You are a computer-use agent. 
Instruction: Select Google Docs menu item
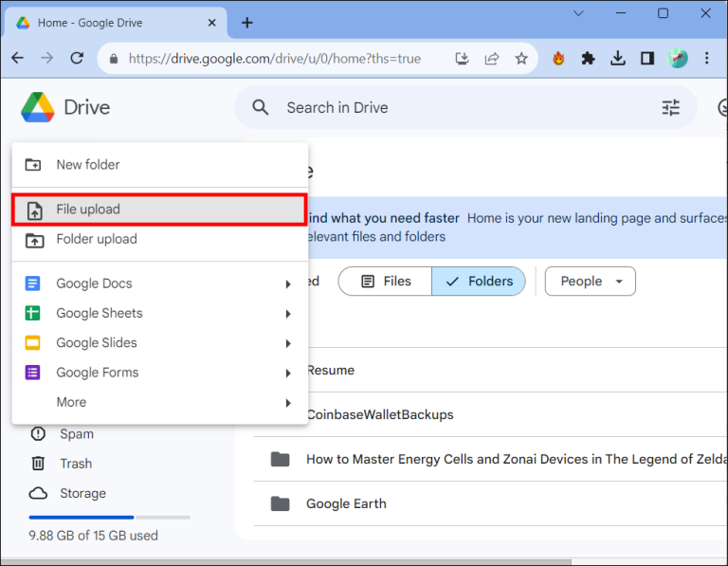tap(159, 283)
